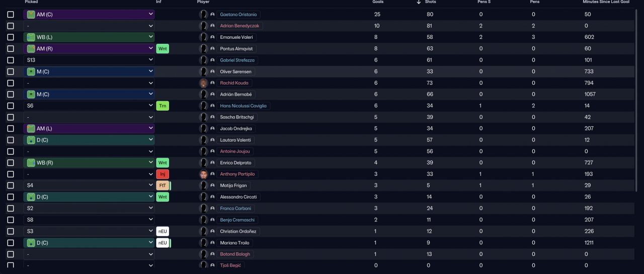Click the red Inj icon for Anthony Partipilo
Viewport: 644px width, 274px height.
pyautogui.click(x=162, y=174)
